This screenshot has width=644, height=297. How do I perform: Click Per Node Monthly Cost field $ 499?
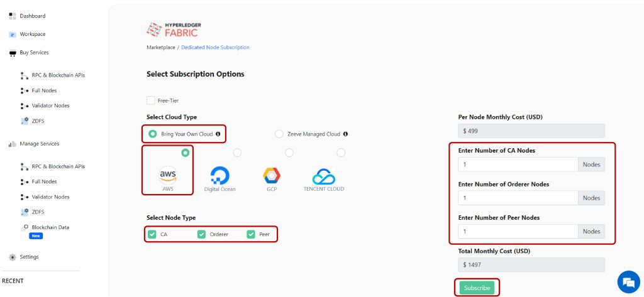tap(531, 131)
